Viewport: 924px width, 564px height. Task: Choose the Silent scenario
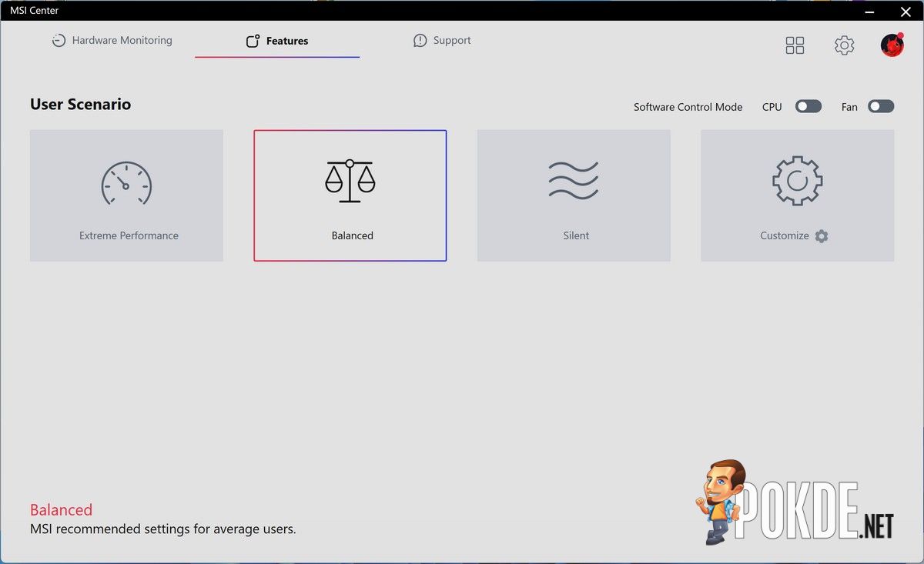574,195
